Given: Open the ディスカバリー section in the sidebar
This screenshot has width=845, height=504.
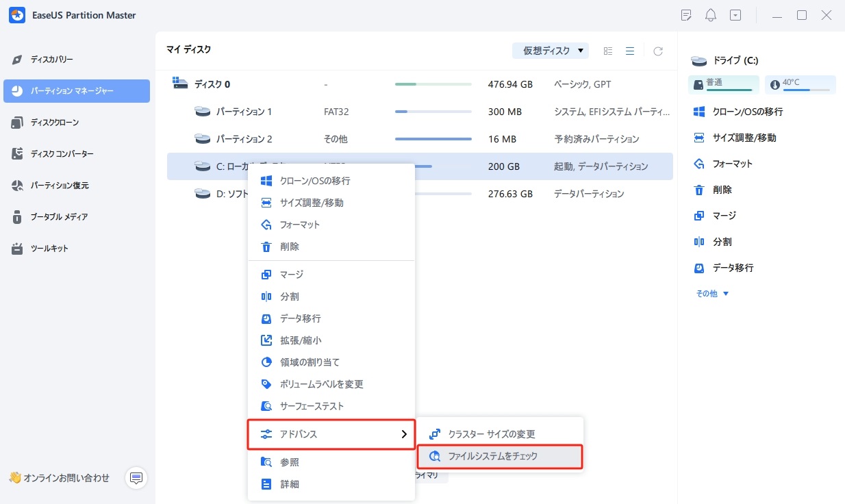Looking at the screenshot, I should point(77,60).
